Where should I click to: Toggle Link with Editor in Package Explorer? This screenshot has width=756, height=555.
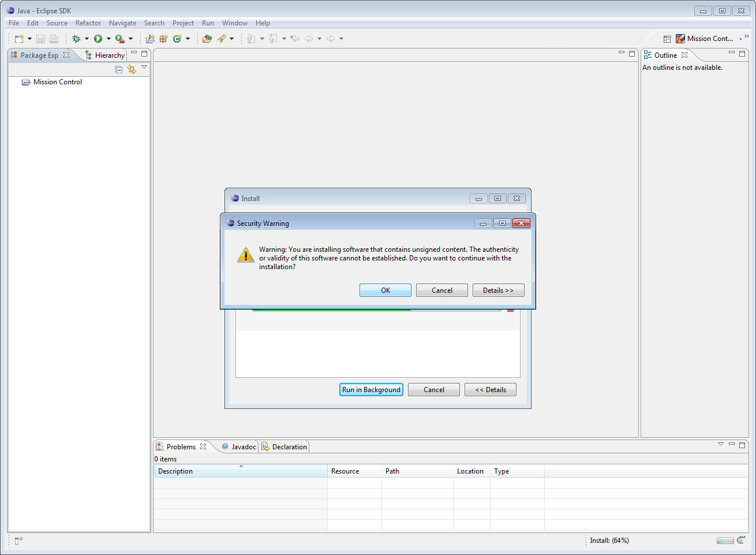click(132, 69)
